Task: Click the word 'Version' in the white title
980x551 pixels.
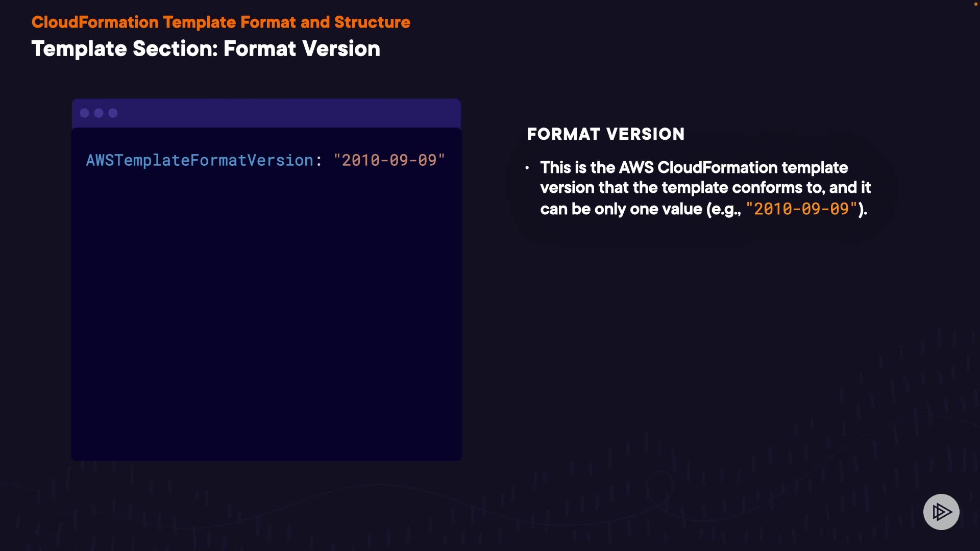Action: pos(341,49)
